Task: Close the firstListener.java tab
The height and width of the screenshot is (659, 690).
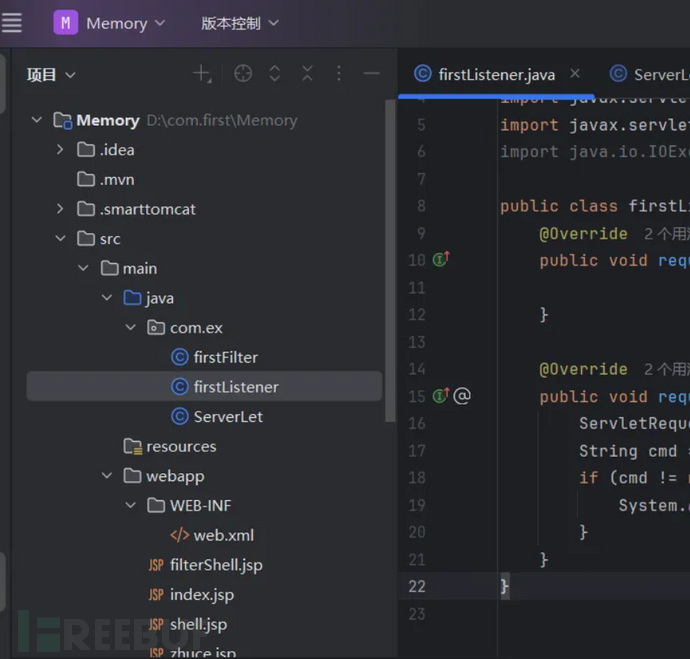Action: (575, 74)
